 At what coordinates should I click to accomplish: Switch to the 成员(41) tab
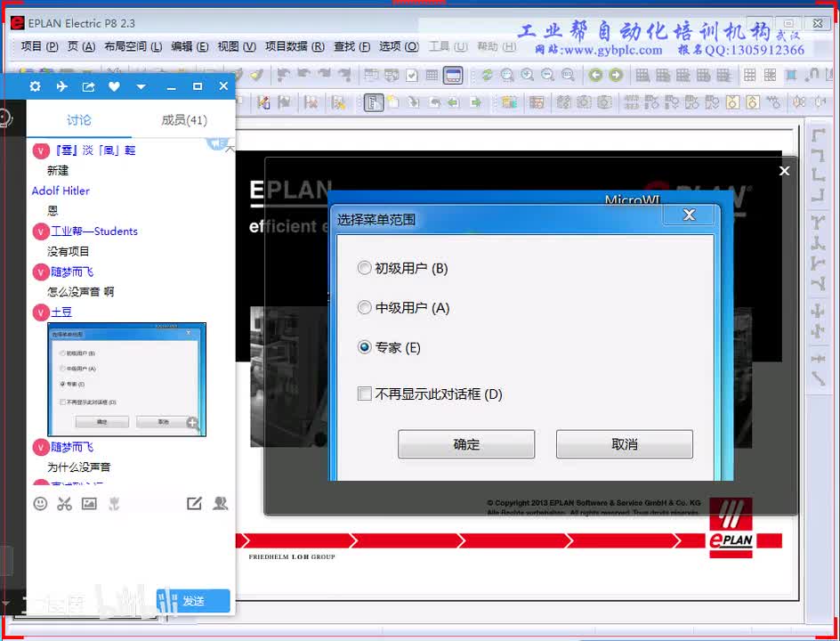coord(183,120)
